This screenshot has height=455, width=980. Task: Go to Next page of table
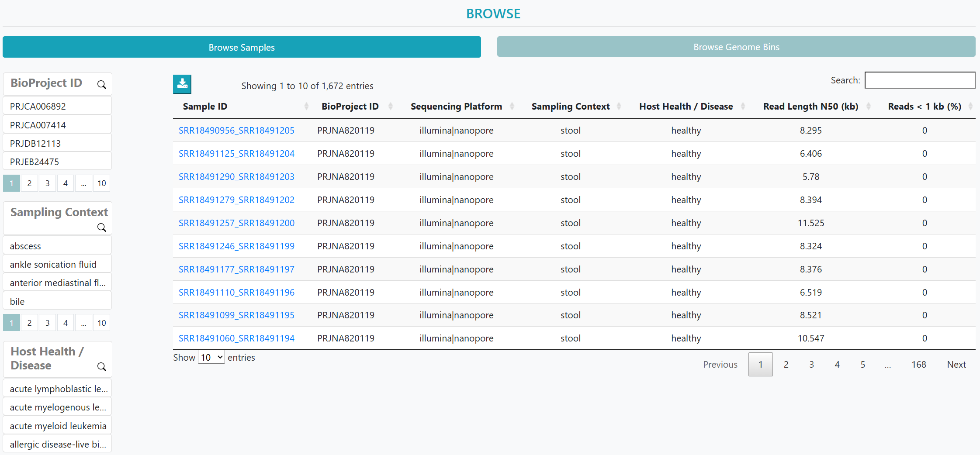pyautogui.click(x=956, y=364)
